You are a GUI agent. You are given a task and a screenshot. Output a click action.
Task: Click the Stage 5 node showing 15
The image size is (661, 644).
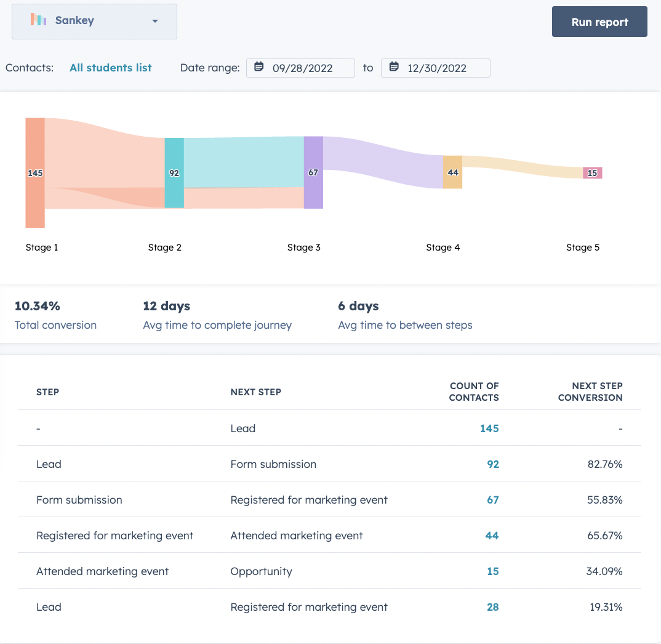tap(592, 173)
